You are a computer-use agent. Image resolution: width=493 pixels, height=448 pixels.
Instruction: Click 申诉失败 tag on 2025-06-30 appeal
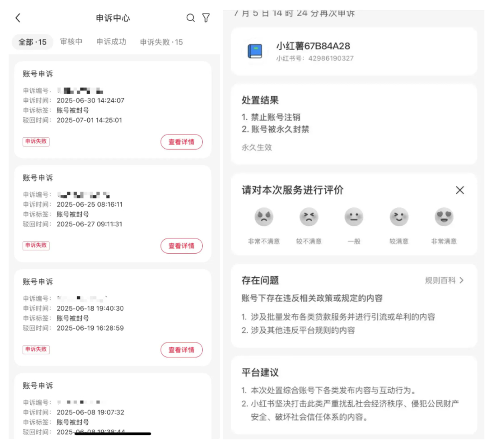(36, 142)
